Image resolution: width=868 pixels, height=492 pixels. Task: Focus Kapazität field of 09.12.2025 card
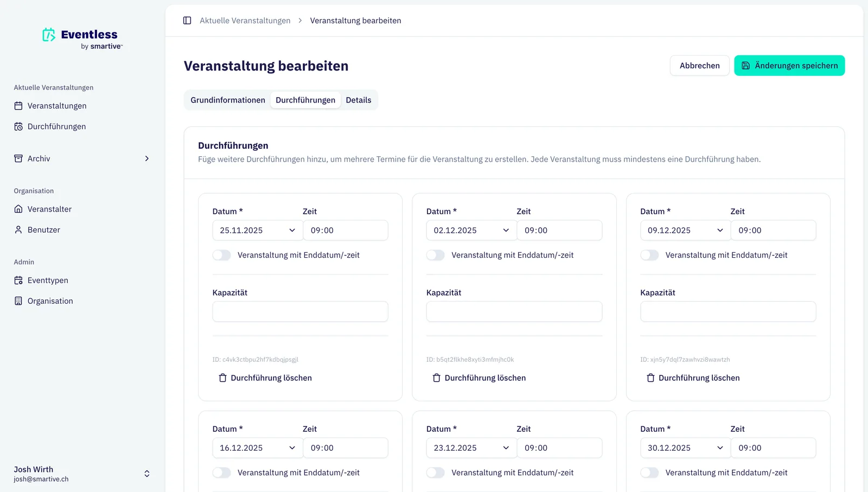point(728,312)
